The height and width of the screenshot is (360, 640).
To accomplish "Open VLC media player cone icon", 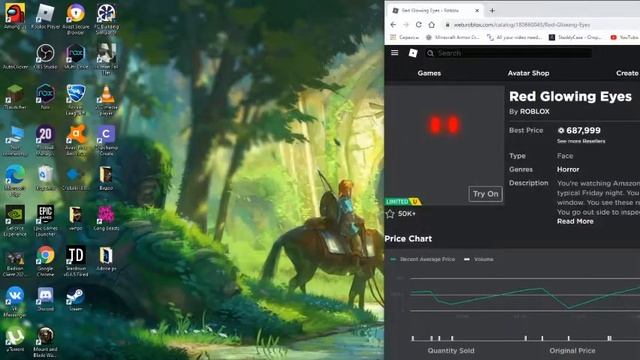I will click(x=107, y=99).
